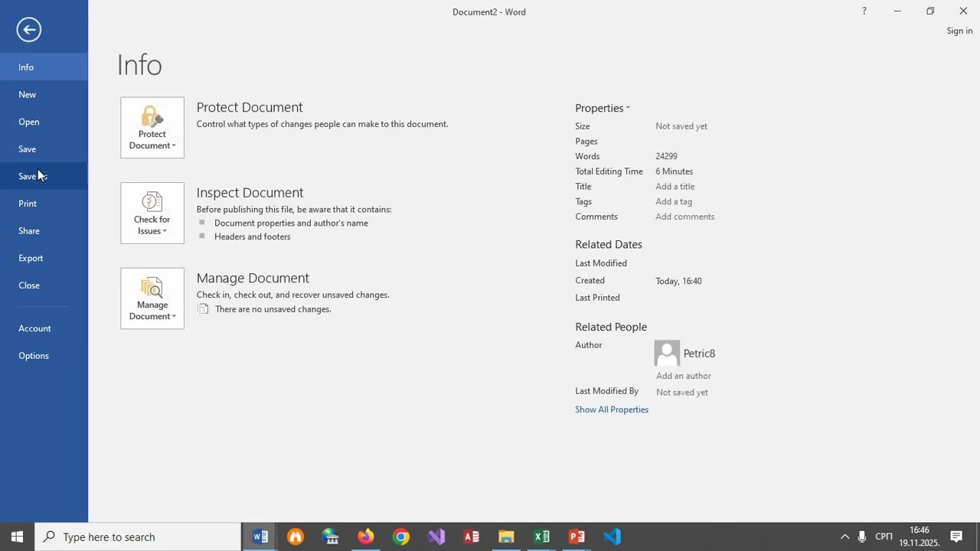
Task: Expand the Properties dropdown
Action: pos(603,108)
